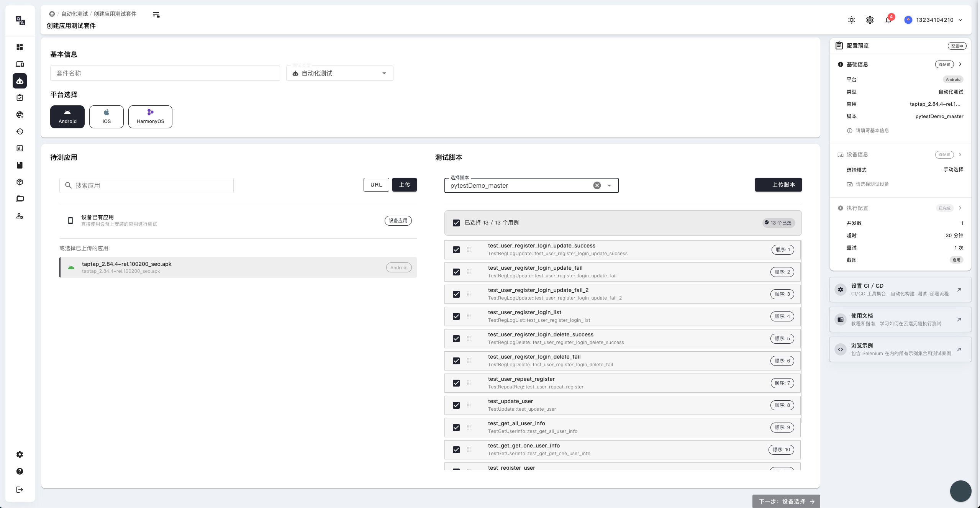
Task: Uncheck test_user_register_login_update_fail case
Action: click(456, 272)
